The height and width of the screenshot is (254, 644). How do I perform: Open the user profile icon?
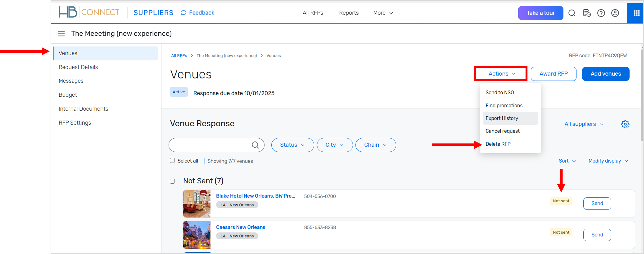(x=615, y=13)
